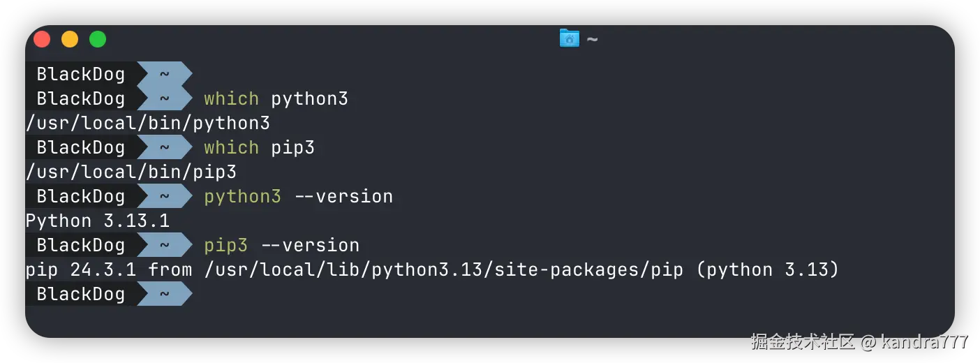Click the last empty BlackDog prompt line

click(80, 294)
